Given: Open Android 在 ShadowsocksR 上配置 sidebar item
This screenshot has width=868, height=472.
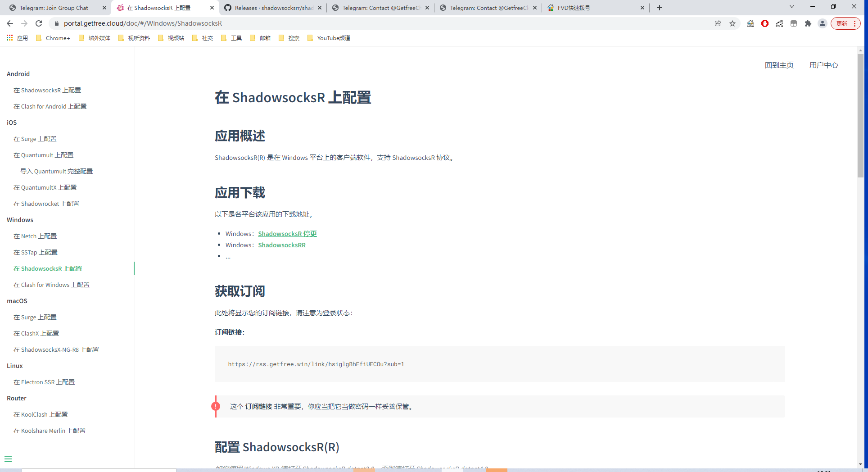Looking at the screenshot, I should 47,90.
